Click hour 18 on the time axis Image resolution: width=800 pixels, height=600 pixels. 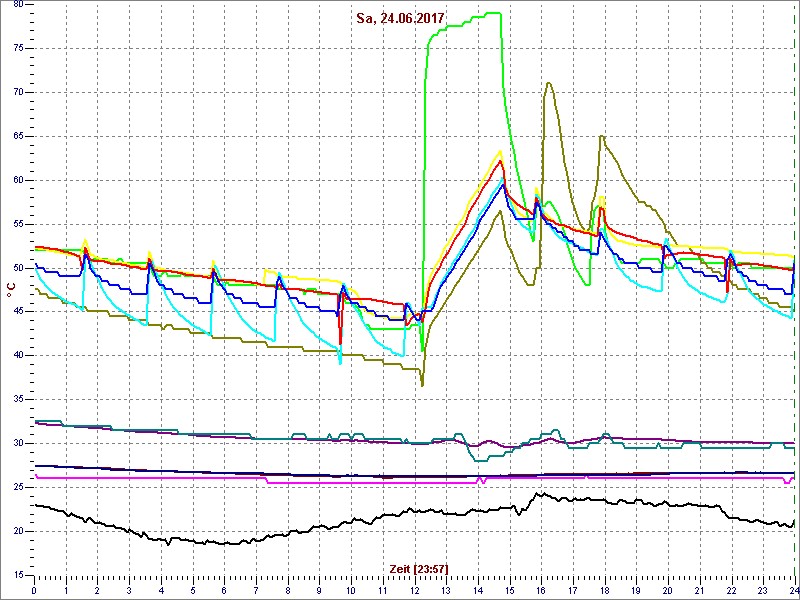point(605,590)
